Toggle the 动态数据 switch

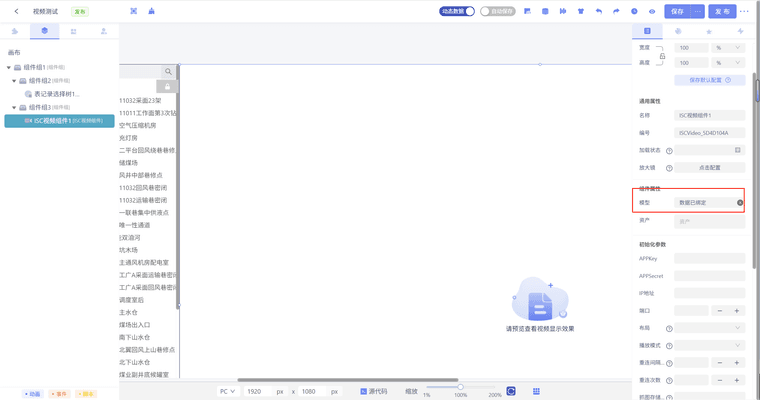tap(457, 11)
